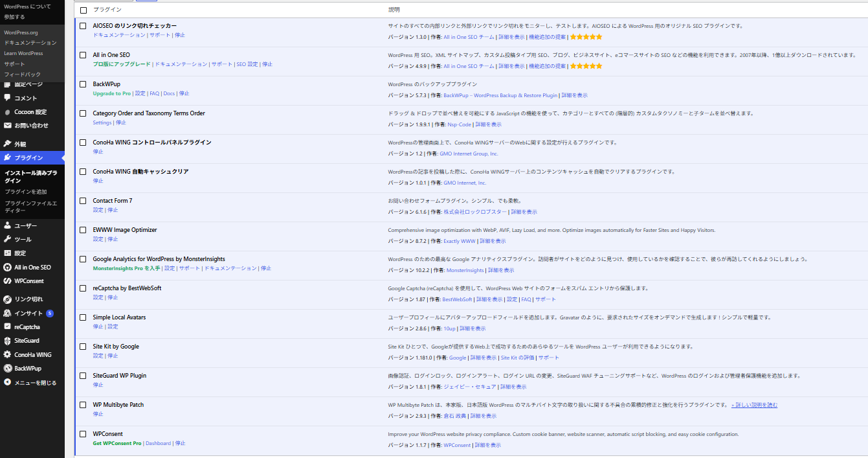The width and height of the screenshot is (868, 458).
Task: Select インストール済みプラグイン submenu item
Action: tap(31, 177)
